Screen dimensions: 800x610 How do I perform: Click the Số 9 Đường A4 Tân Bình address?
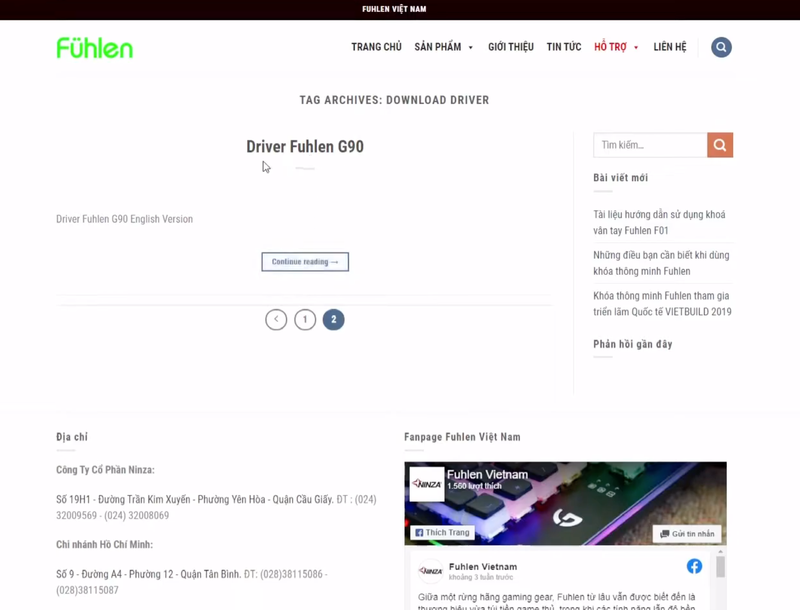click(192, 582)
